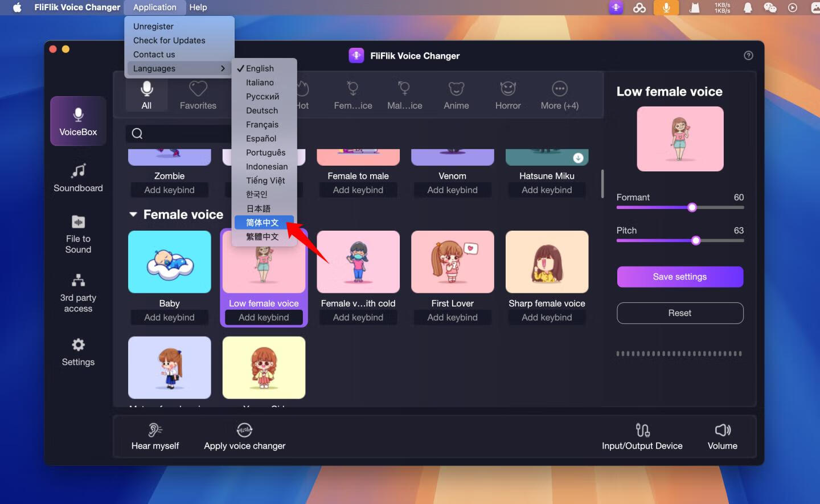This screenshot has height=504, width=820.
Task: Open the File to Sound tool
Action: 78,235
